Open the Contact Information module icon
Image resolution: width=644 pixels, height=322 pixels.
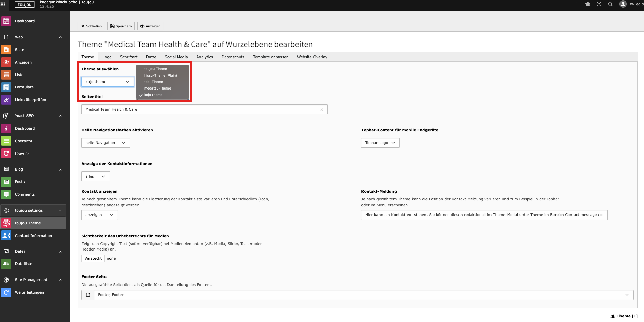[x=6, y=236]
